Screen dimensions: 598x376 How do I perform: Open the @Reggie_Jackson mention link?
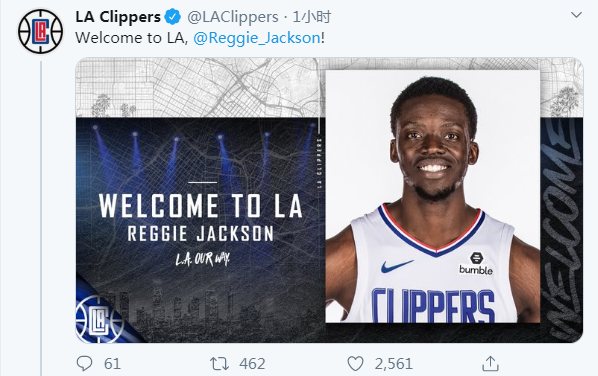[x=257, y=38]
